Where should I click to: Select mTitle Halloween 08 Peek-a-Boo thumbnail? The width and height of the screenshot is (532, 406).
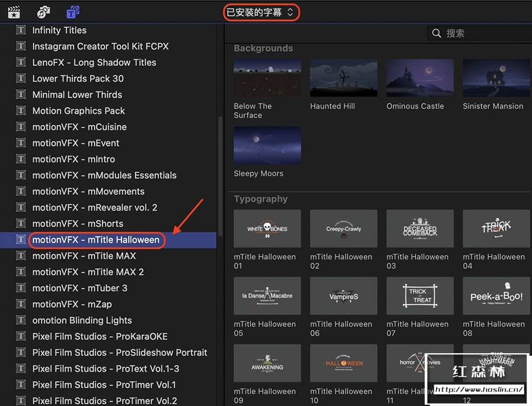(x=496, y=296)
